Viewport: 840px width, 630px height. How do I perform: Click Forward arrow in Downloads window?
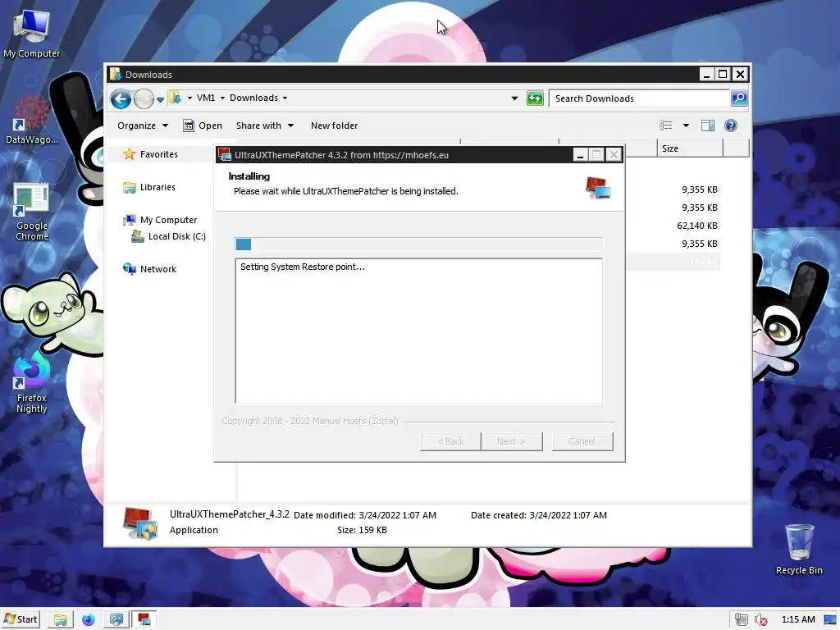pyautogui.click(x=144, y=98)
